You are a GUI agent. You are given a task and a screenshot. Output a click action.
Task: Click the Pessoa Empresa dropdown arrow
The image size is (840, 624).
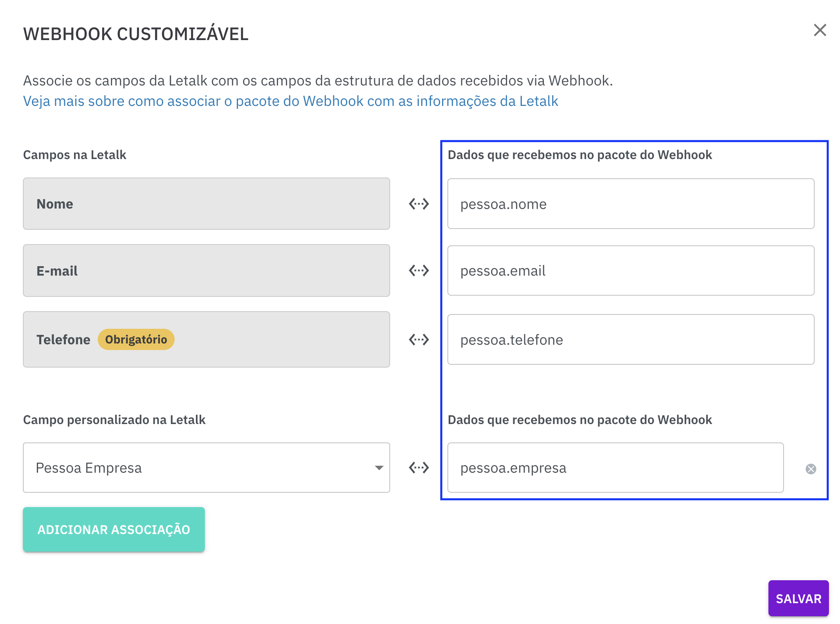point(379,468)
